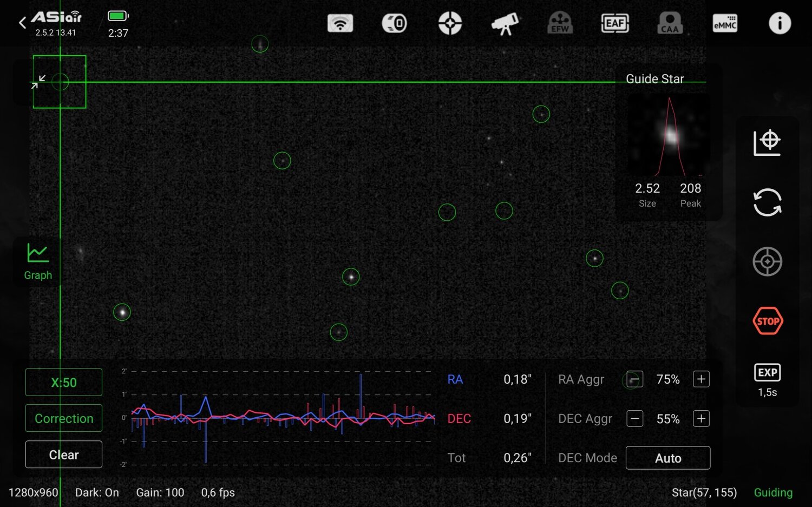Open the Wi-Fi settings icon
The width and height of the screenshot is (812, 507).
(x=340, y=23)
